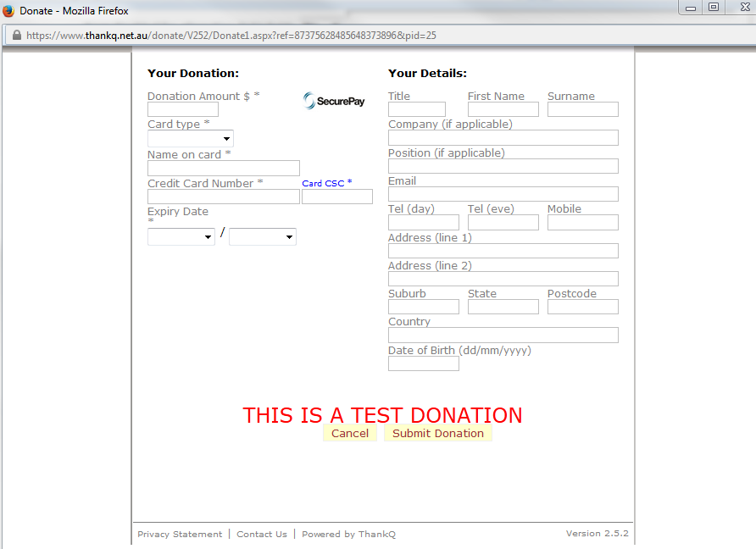
Task: Click the Postcode input box
Action: [583, 307]
